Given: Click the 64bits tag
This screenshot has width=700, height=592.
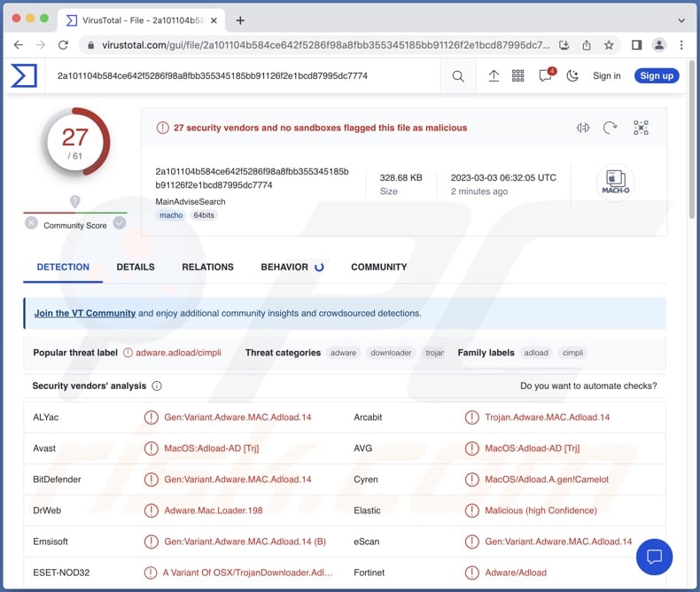Looking at the screenshot, I should coord(204,215).
